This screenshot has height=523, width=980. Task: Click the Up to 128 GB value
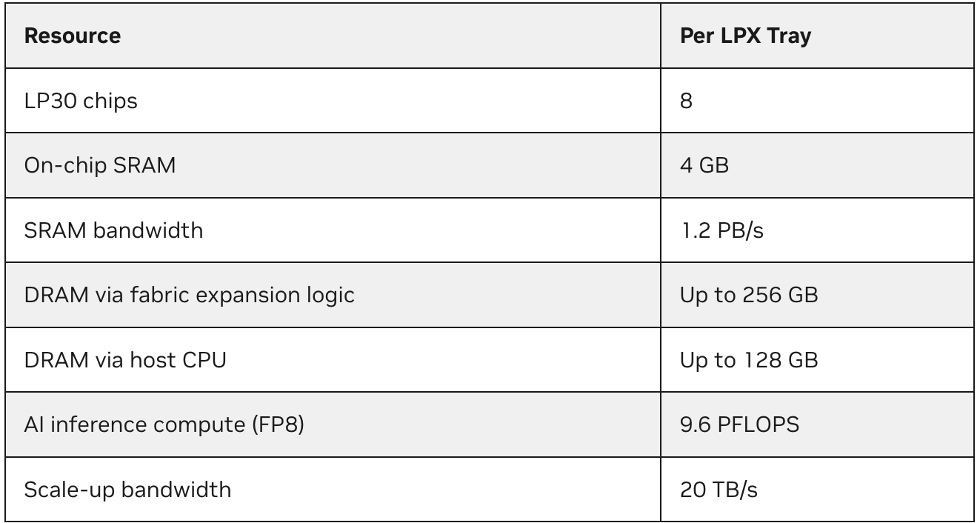pyautogui.click(x=749, y=360)
